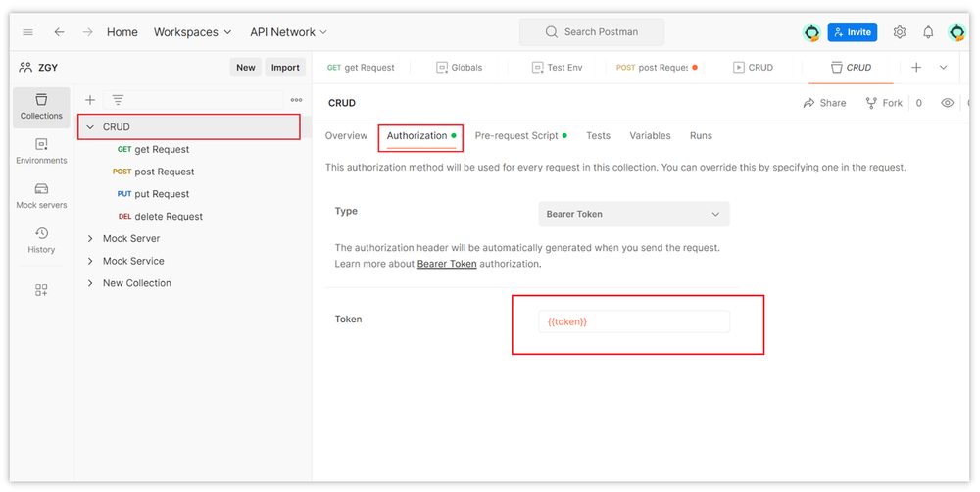This screenshot has height=492, width=980.
Task: Open the Workspaces dropdown menu
Action: [192, 32]
